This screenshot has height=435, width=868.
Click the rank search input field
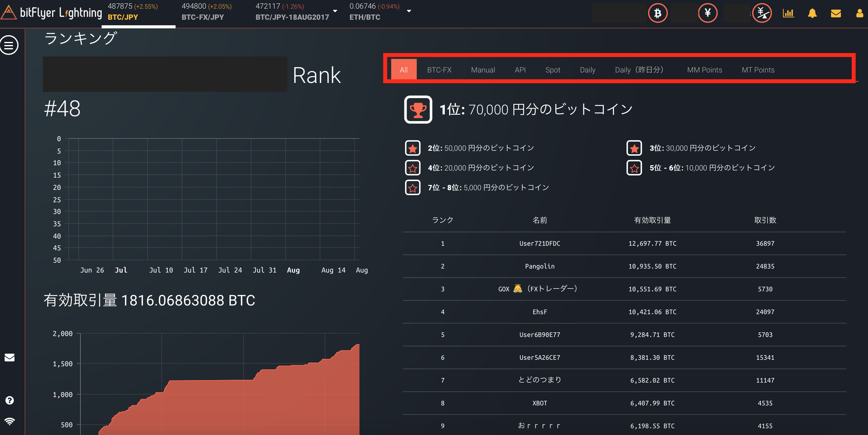[x=164, y=74]
